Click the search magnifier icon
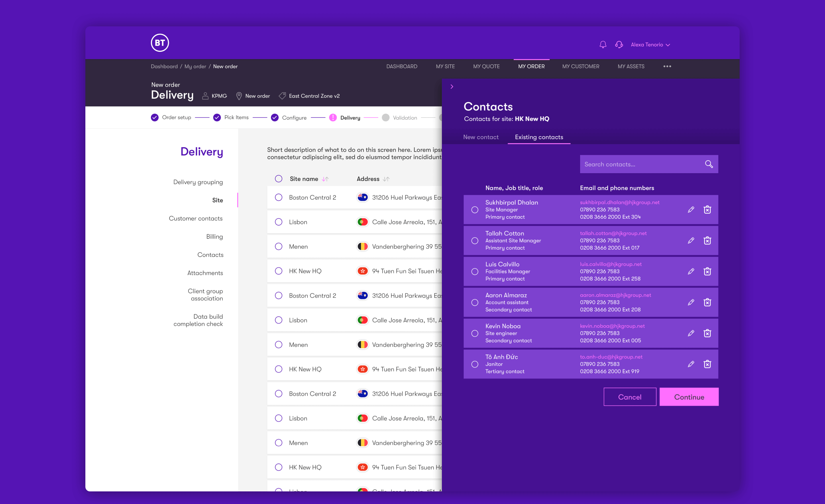Screen dimensions: 825x504 (x=708, y=164)
